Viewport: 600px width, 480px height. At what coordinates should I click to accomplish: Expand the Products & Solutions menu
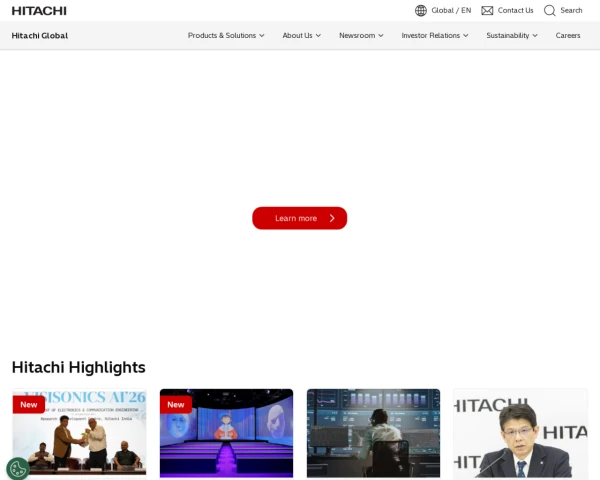click(226, 36)
